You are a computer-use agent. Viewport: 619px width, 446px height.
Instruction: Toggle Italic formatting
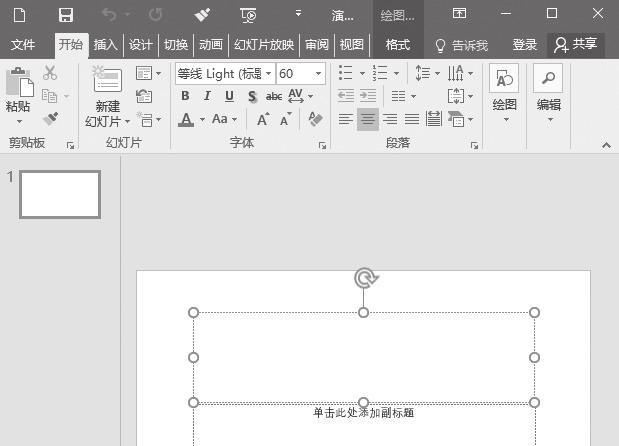pyautogui.click(x=207, y=96)
